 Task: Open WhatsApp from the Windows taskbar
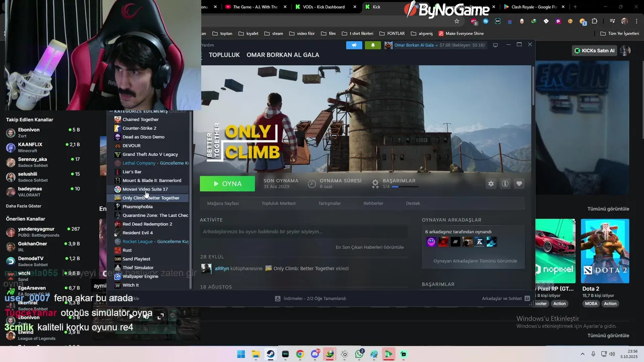pos(359,354)
